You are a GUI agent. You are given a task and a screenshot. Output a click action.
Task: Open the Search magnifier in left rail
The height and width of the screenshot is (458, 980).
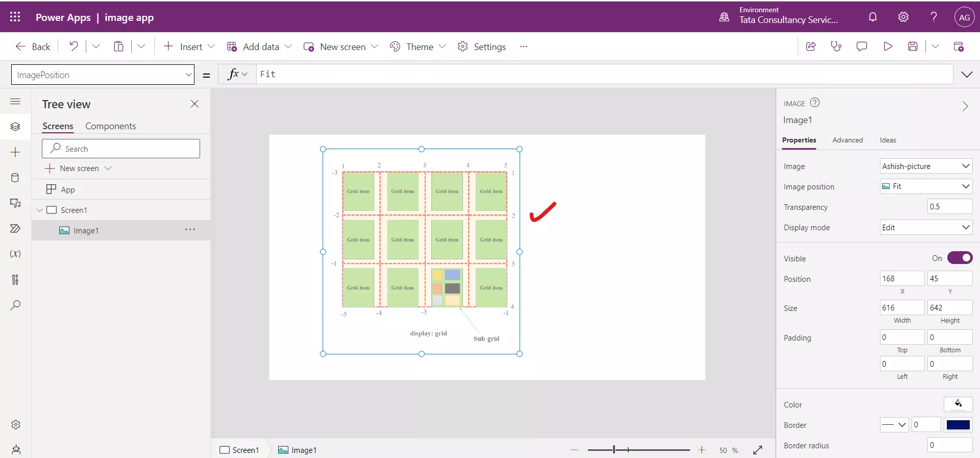click(15, 305)
